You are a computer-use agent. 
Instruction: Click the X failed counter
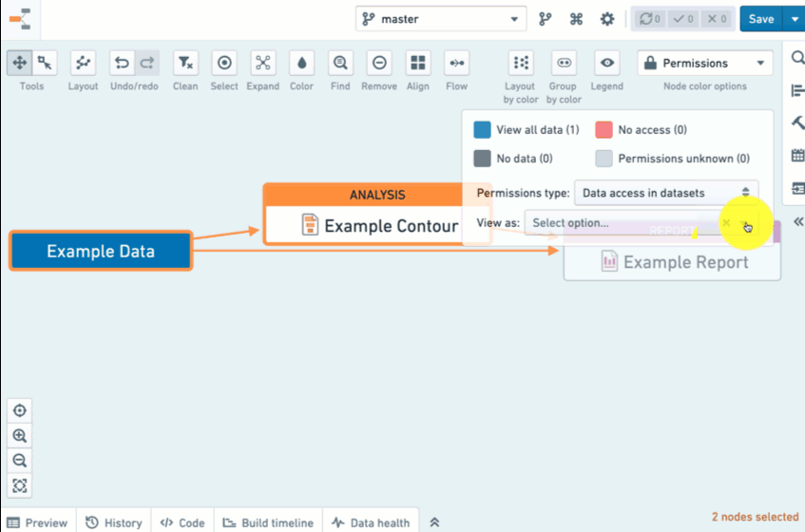pos(717,19)
